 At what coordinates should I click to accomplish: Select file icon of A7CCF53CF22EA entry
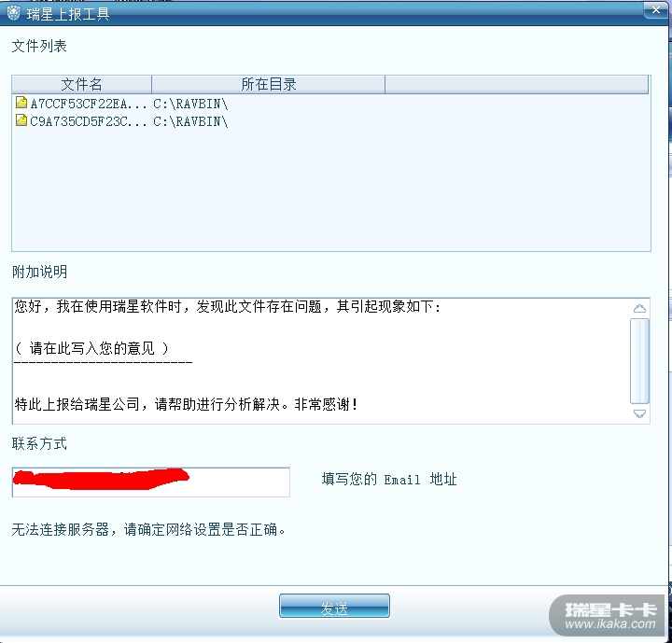[x=21, y=102]
